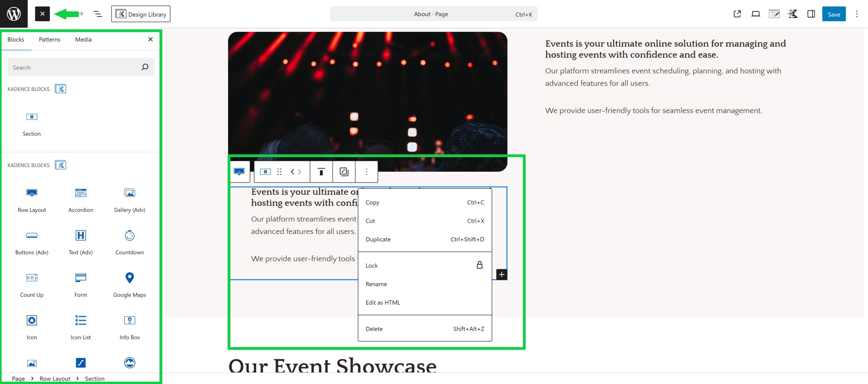The width and height of the screenshot is (868, 384).
Task: Switch to the Patterns tab
Action: click(x=49, y=39)
